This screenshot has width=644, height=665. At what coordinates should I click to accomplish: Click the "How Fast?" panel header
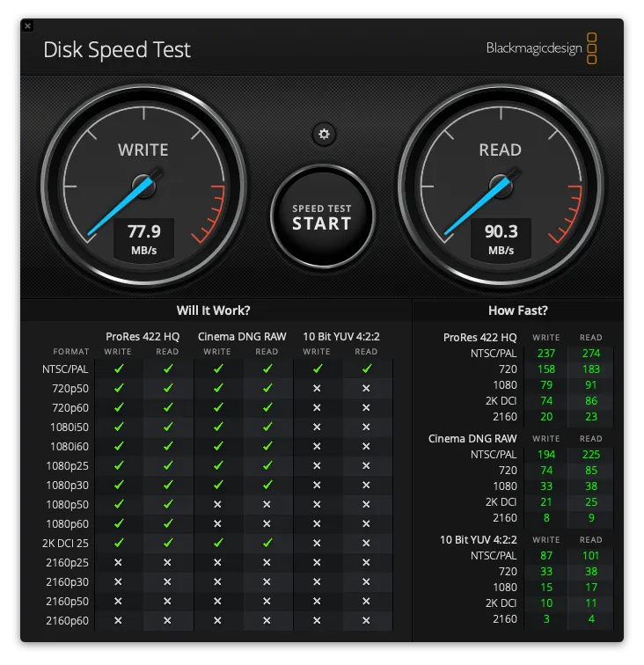coord(517,311)
